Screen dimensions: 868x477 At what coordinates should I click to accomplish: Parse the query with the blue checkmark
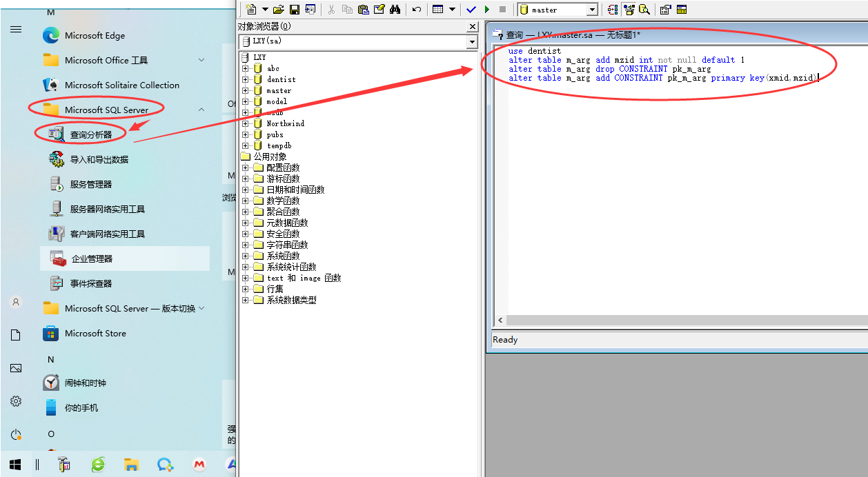point(471,10)
